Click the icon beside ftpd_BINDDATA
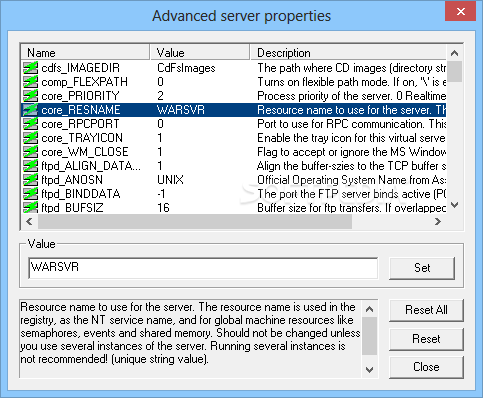This screenshot has width=483, height=398. 30,194
